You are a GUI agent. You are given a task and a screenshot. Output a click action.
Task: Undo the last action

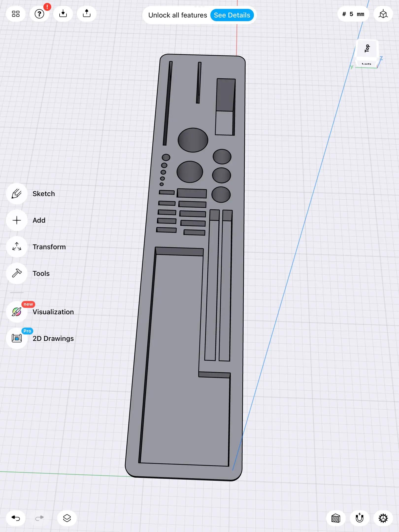pos(16,518)
